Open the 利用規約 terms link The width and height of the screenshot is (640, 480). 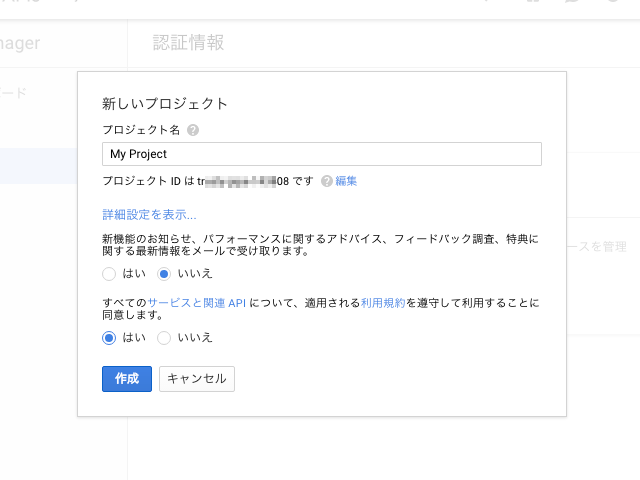(383, 303)
